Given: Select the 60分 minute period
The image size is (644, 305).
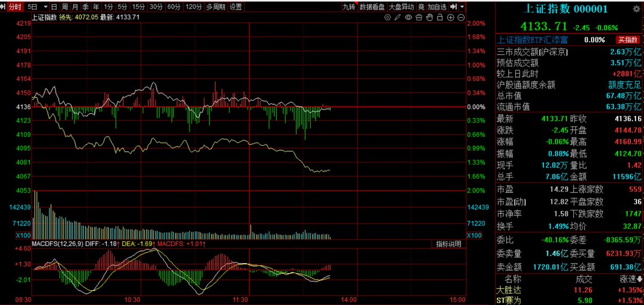Looking at the screenshot, I should pos(174,7).
